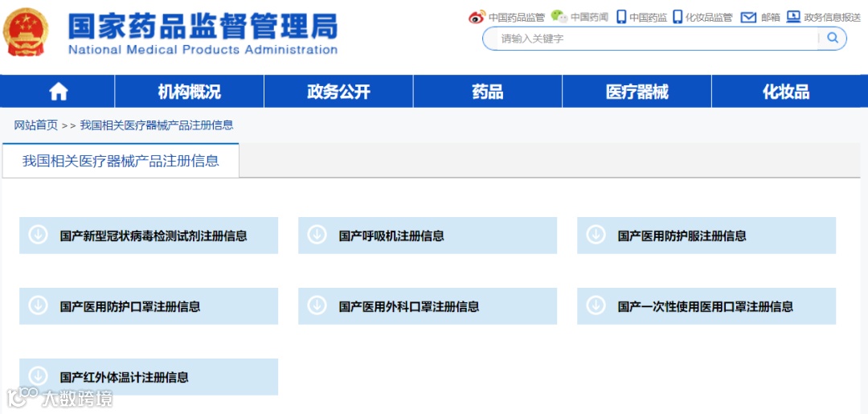This screenshot has height=414, width=868.
Task: Click download icon for 国产呼吸机注册信息
Action: pyautogui.click(x=317, y=236)
